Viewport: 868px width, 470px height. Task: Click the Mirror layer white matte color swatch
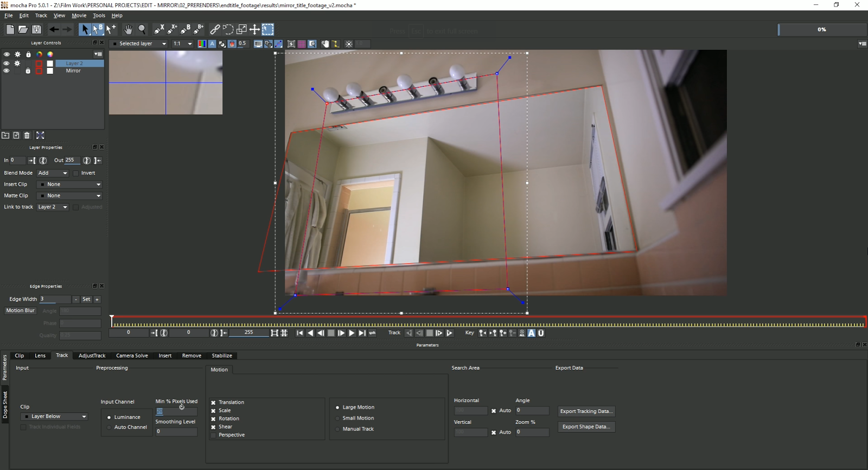(x=50, y=71)
